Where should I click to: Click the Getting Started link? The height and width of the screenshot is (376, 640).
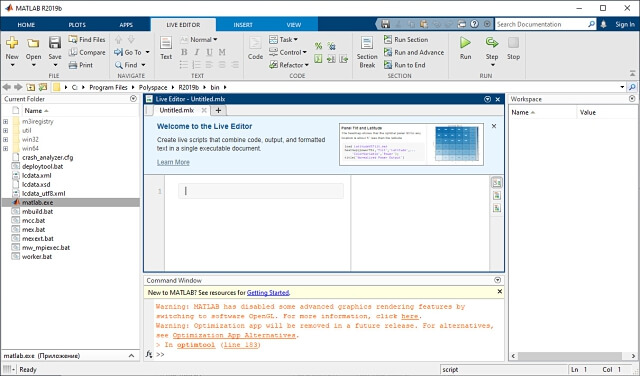pyautogui.click(x=268, y=293)
